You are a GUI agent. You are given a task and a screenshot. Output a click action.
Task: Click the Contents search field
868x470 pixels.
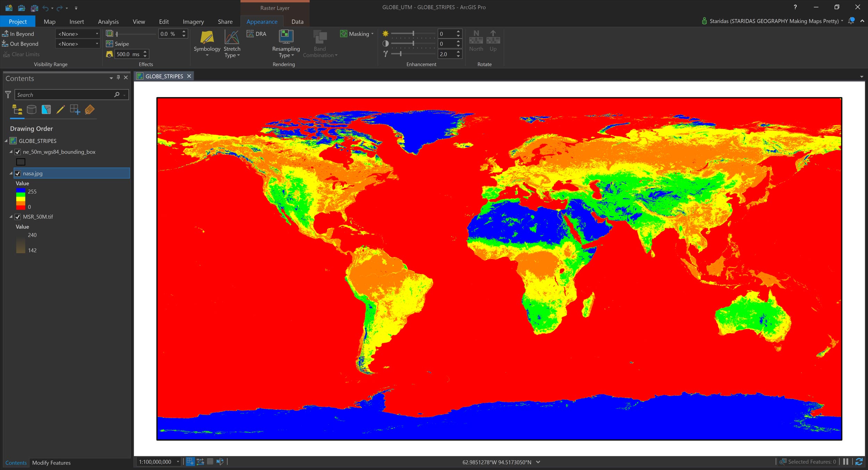[65, 95]
